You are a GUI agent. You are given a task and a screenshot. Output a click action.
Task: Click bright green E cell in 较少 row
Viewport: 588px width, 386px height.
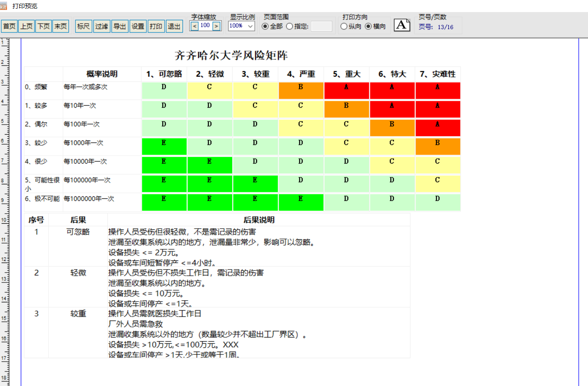[x=164, y=147]
